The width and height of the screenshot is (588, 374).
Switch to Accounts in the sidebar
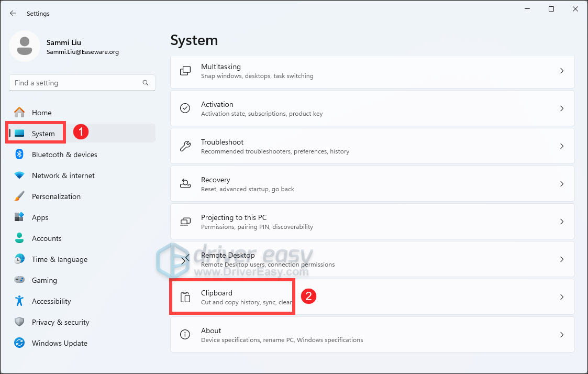[47, 238]
